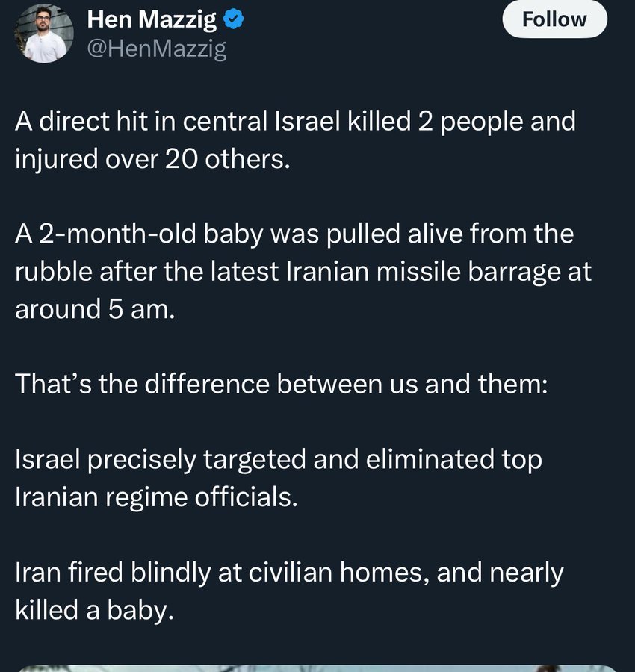The height and width of the screenshot is (672, 635).
Task: Click the blue verified checkmark badge
Action: (234, 19)
